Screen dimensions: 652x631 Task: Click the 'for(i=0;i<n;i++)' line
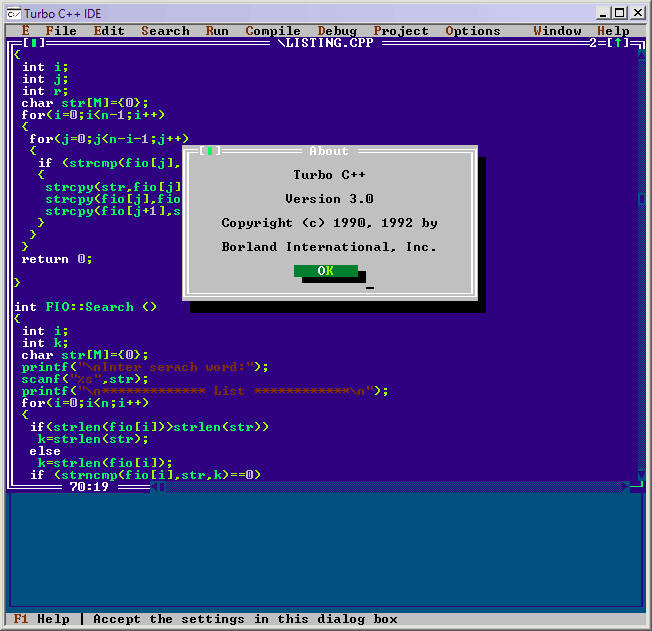[85, 403]
